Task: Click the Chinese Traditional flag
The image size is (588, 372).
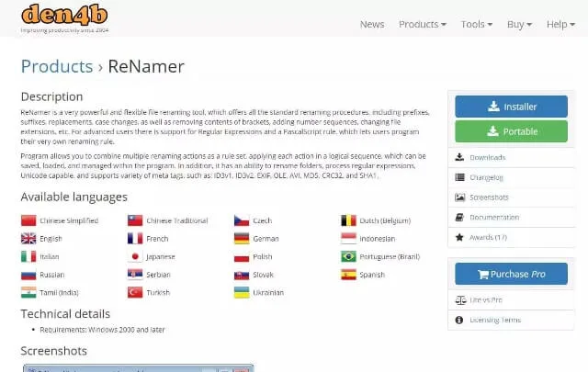Action: pyautogui.click(x=135, y=220)
